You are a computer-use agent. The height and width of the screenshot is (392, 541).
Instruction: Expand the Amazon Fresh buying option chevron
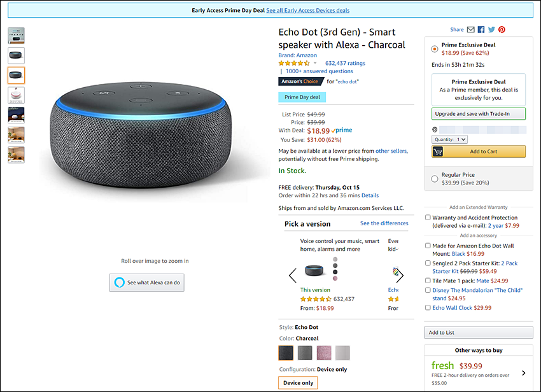pyautogui.click(x=523, y=373)
